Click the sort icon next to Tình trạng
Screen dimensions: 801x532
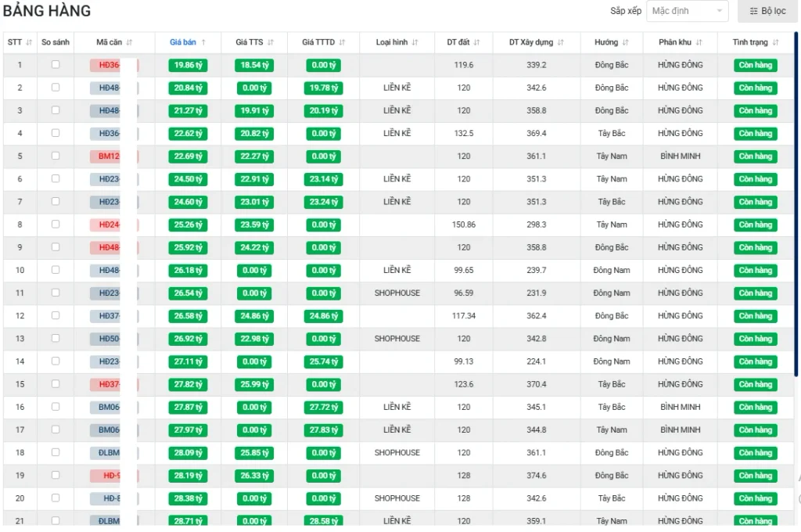pyautogui.click(x=775, y=42)
